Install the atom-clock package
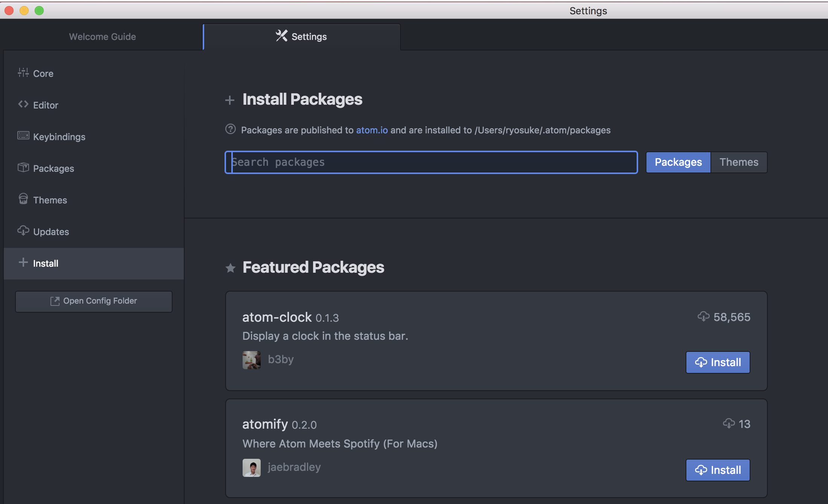 tap(718, 362)
